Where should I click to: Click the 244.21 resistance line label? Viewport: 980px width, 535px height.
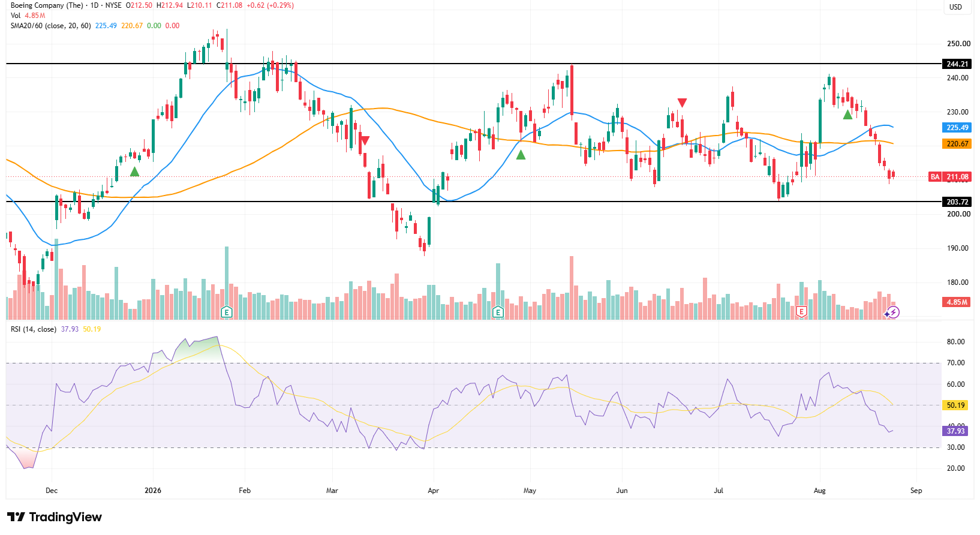click(x=957, y=64)
